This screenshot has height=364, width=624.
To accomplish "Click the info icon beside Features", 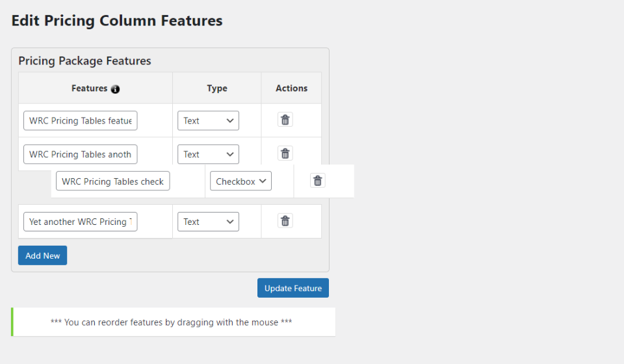I will [116, 89].
